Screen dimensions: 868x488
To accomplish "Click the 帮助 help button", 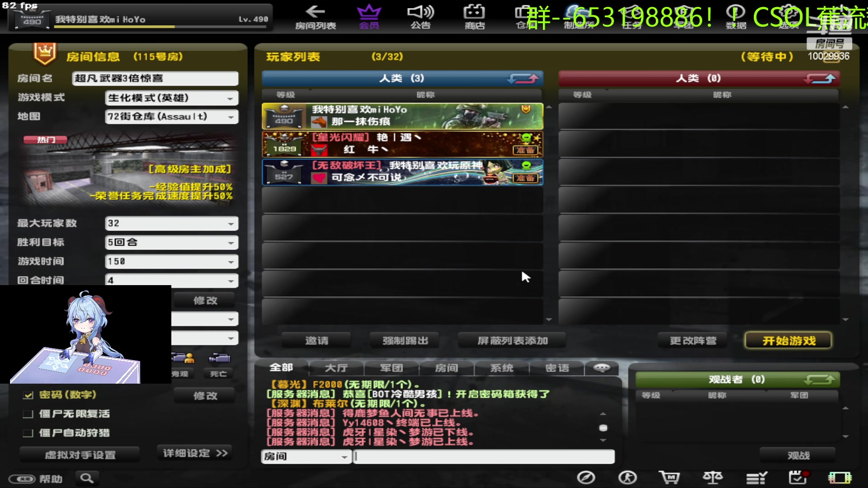I will click(x=36, y=479).
